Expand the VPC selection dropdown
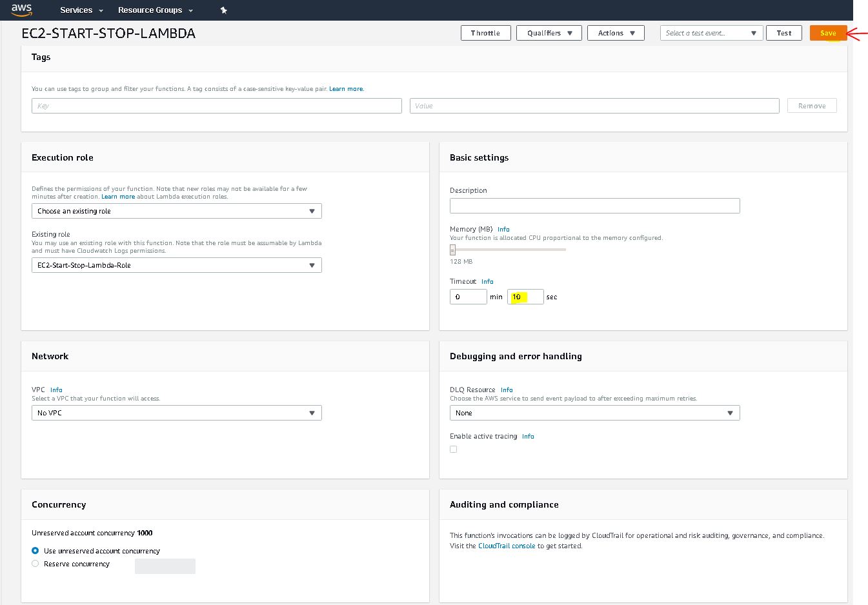Image resolution: width=868 pixels, height=605 pixels. (176, 413)
